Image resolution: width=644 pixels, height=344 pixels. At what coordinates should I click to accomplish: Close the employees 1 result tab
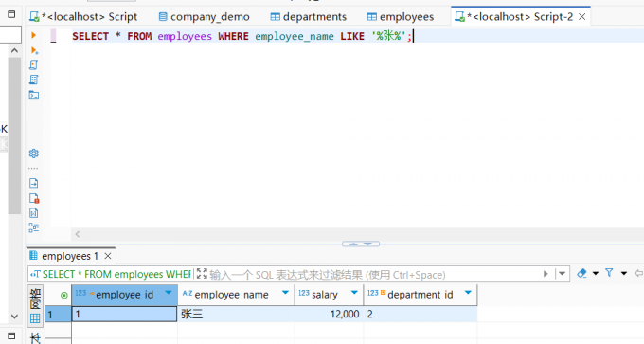pos(108,256)
